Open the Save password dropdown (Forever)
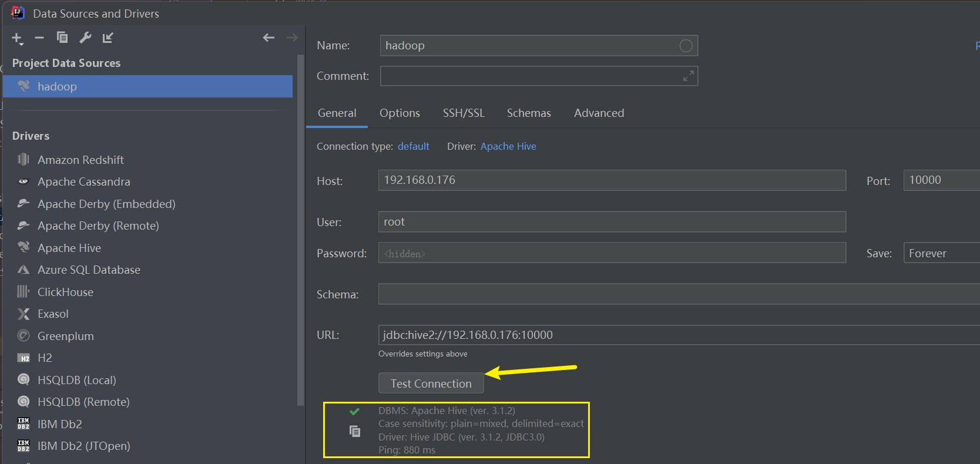This screenshot has height=464, width=980. pos(941,253)
